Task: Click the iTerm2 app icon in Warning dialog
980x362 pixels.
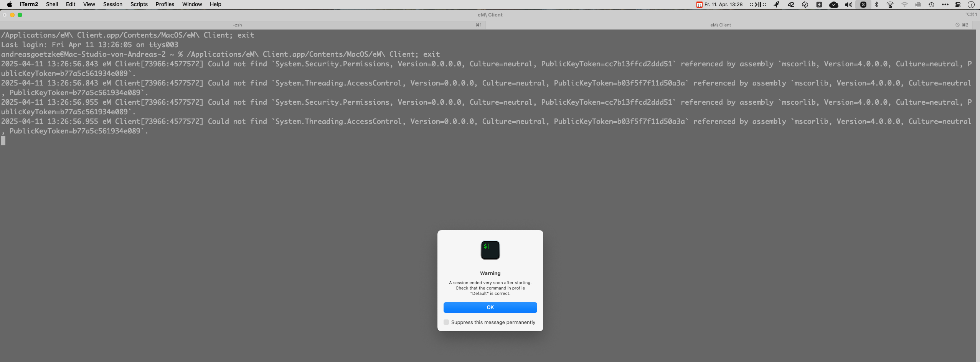Action: point(490,250)
